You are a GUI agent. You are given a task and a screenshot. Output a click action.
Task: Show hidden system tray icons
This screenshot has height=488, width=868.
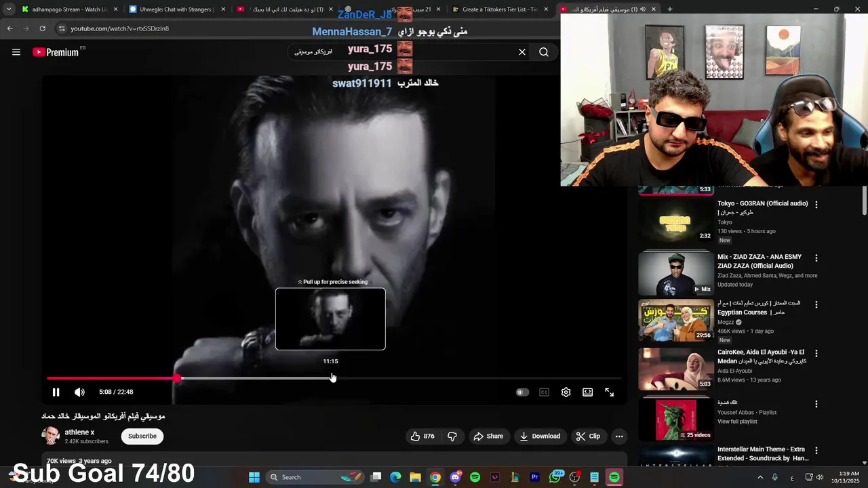tap(759, 477)
